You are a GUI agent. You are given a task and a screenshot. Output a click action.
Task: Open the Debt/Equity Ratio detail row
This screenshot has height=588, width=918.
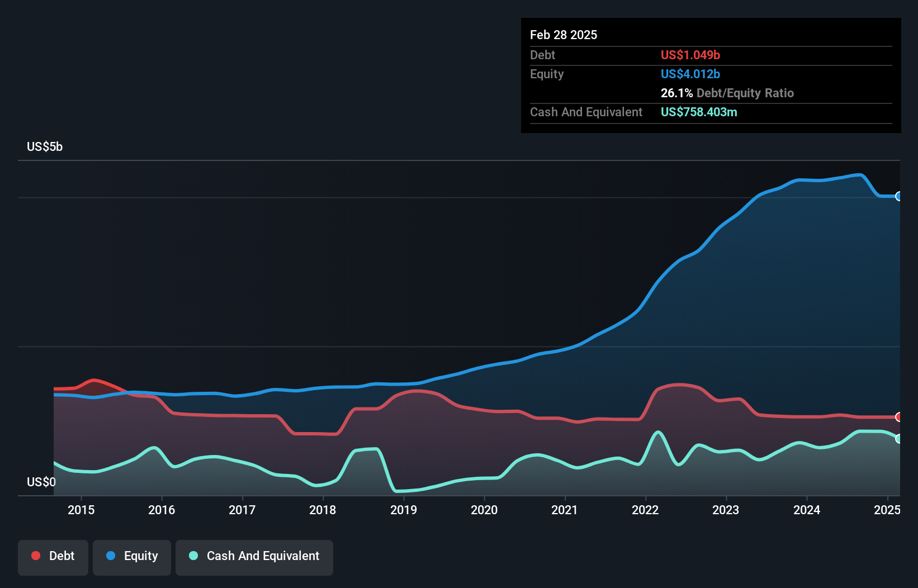(x=727, y=93)
